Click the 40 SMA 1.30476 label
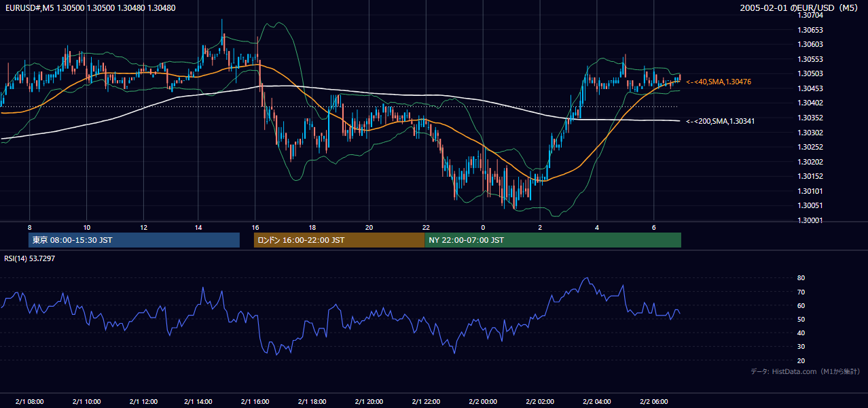Screen dimensions: 868x408 pyautogui.click(x=719, y=82)
